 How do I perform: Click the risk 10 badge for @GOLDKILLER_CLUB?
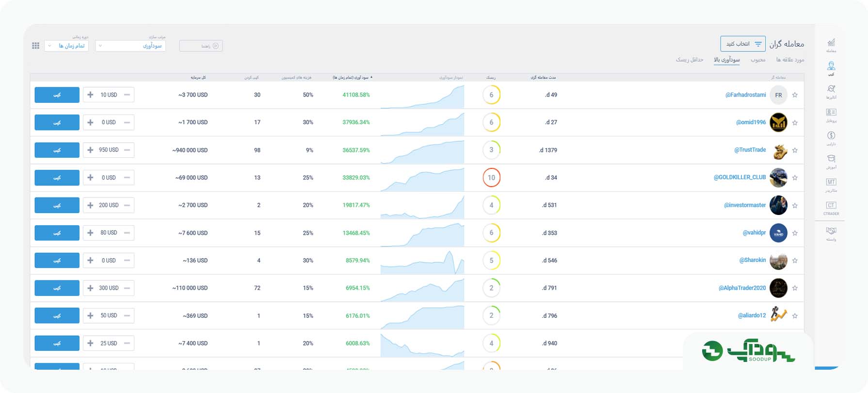491,178
